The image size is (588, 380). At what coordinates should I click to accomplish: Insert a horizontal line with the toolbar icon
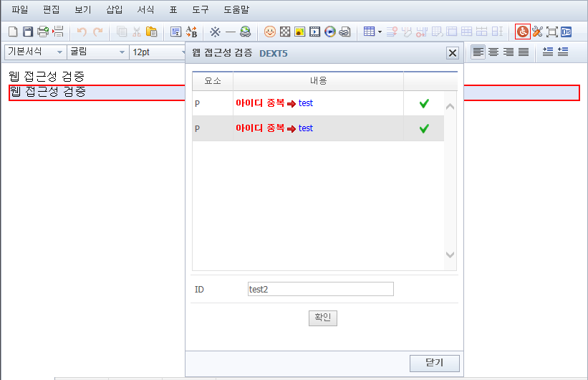point(230,32)
